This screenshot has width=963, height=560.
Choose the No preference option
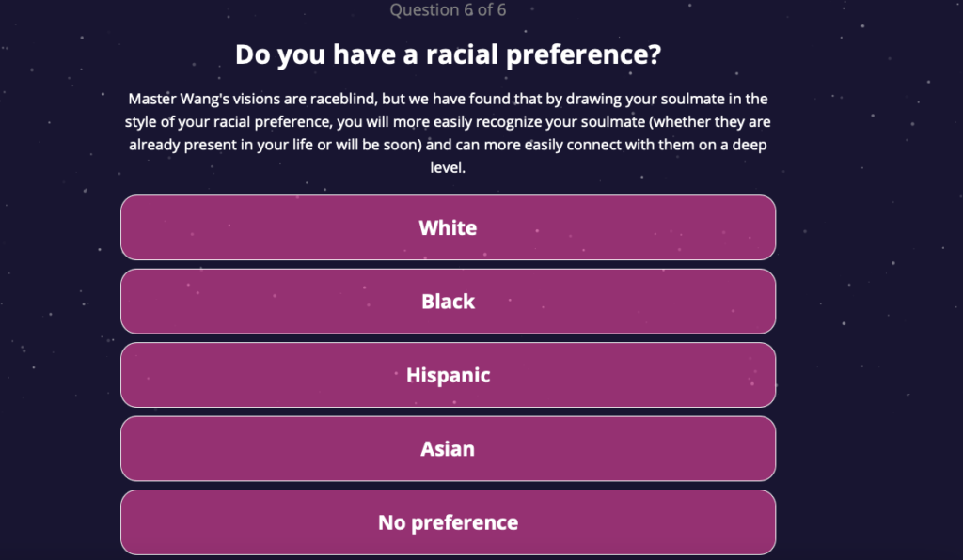(x=448, y=522)
